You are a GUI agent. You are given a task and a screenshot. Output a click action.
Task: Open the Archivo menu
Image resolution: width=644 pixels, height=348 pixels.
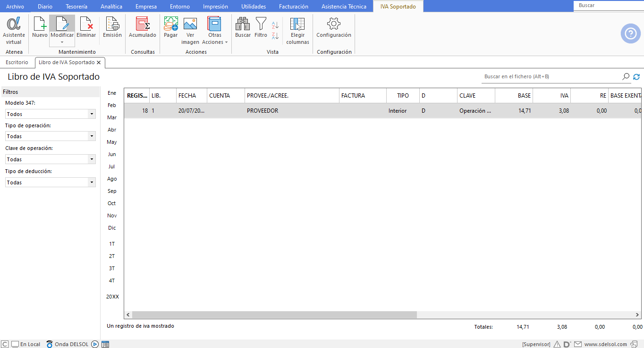tap(15, 7)
